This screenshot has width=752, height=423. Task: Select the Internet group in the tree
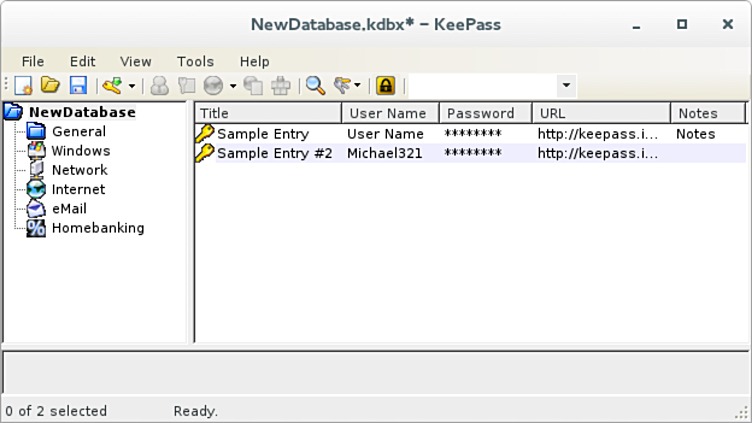[x=78, y=189]
